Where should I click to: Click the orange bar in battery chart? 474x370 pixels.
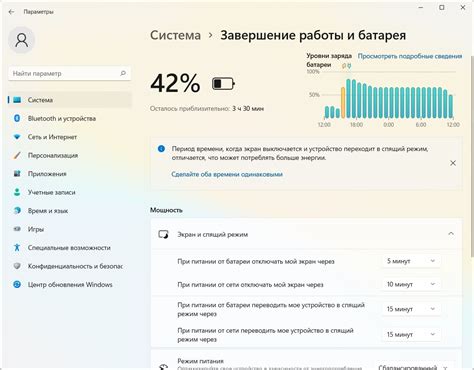[343, 103]
